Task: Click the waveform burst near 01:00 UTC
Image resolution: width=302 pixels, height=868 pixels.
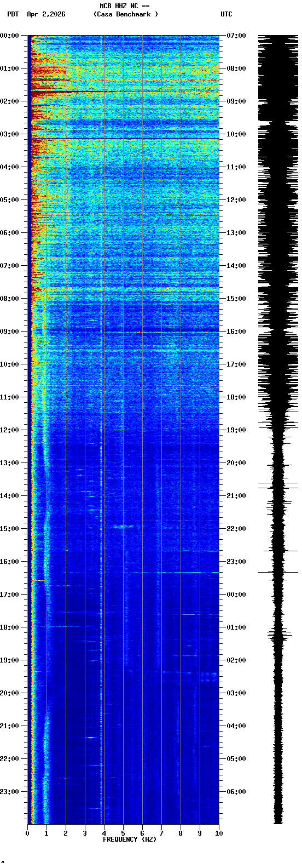Action: 279,636
